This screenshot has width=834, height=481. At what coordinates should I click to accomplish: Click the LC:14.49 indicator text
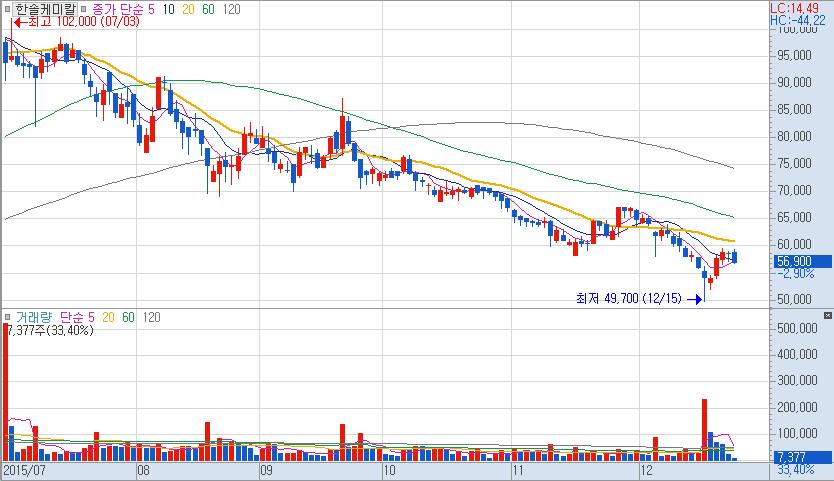[802, 7]
